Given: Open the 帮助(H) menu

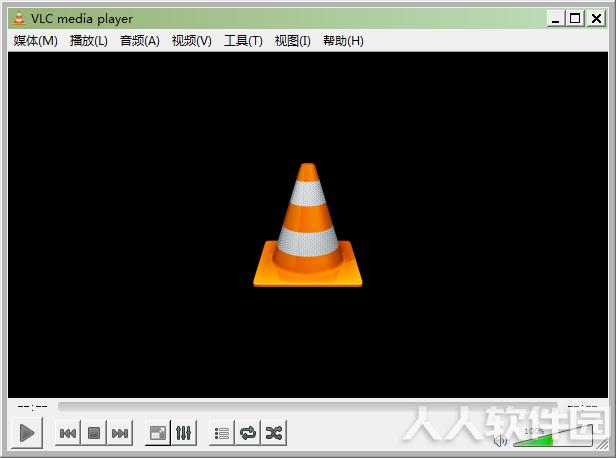Looking at the screenshot, I should [x=343, y=40].
